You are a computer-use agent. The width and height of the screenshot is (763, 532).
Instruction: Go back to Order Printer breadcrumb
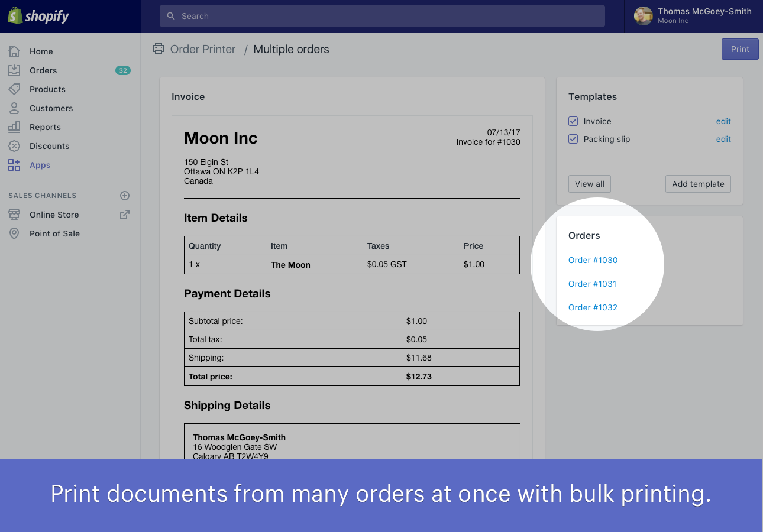point(203,49)
